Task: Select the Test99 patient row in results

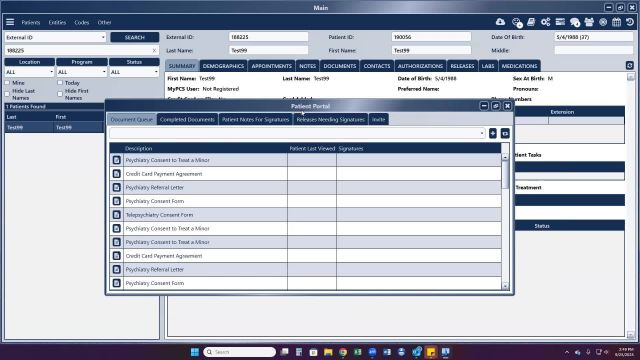Action: click(x=54, y=127)
